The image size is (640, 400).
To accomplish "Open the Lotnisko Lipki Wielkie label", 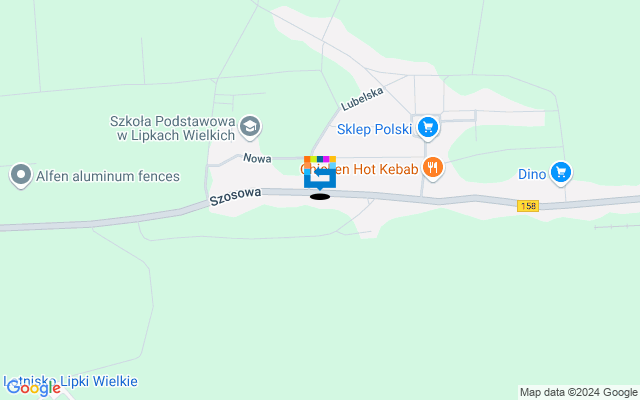I will [x=71, y=382].
